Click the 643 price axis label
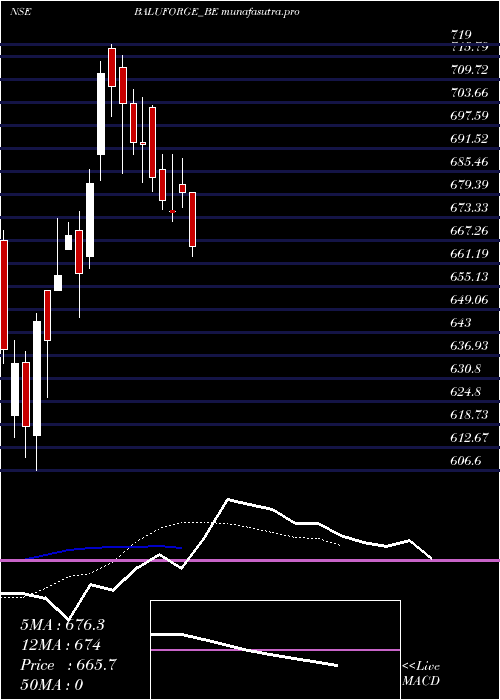Image resolution: width=500 pixels, height=700 pixels. pyautogui.click(x=461, y=323)
